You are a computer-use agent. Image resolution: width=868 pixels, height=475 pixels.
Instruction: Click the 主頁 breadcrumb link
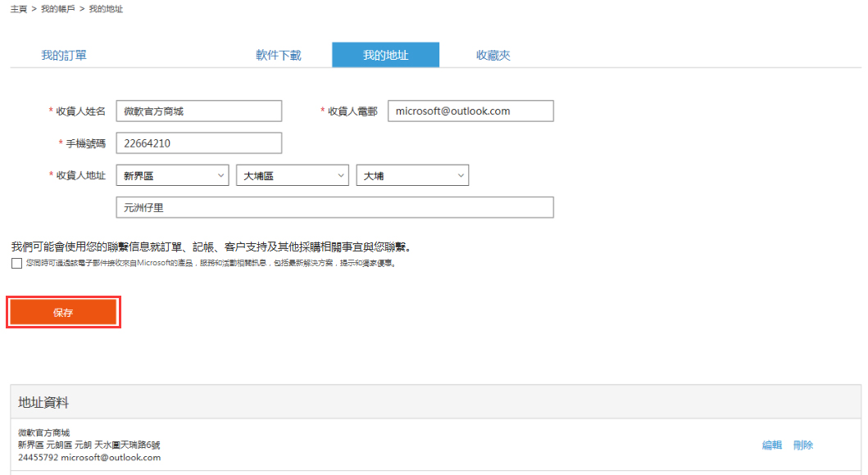point(20,8)
